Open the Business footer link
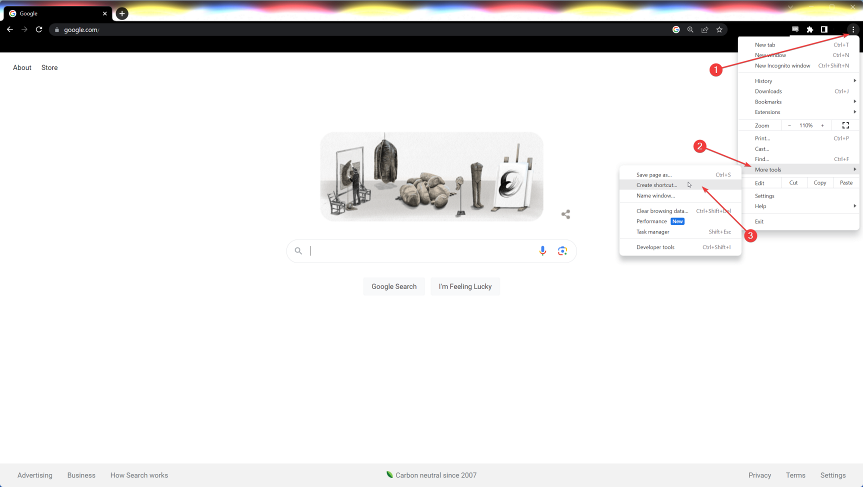The width and height of the screenshot is (863, 487). 81,475
